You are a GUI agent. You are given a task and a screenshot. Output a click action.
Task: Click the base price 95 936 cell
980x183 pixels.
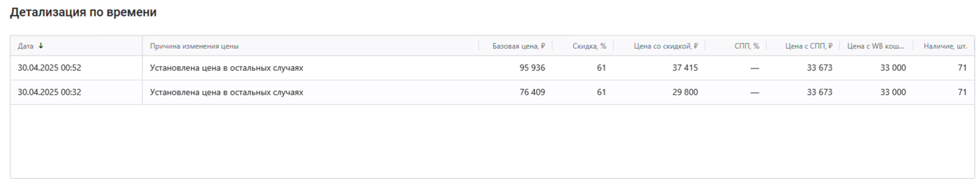(x=532, y=68)
